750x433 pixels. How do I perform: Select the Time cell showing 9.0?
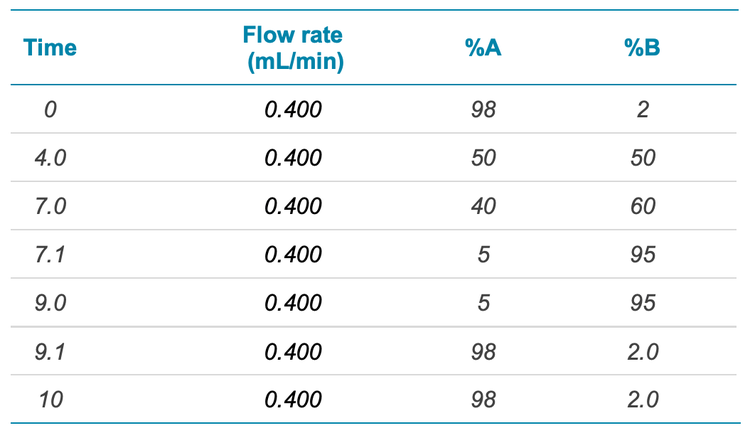coord(50,303)
